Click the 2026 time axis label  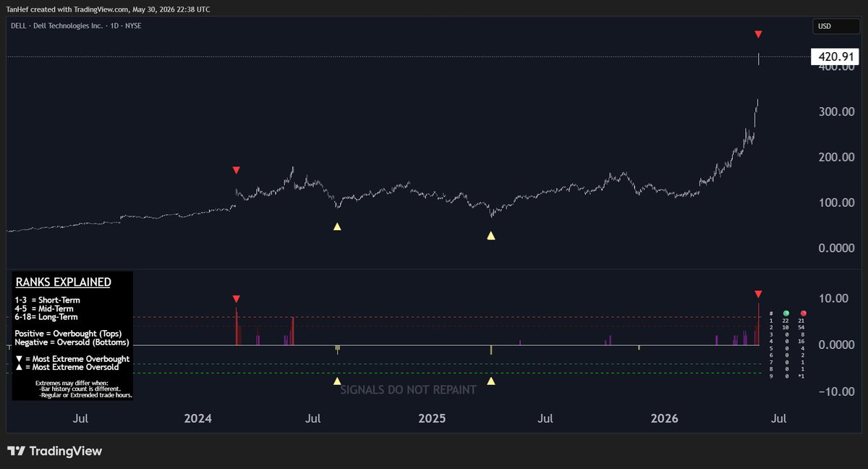[x=665, y=418]
